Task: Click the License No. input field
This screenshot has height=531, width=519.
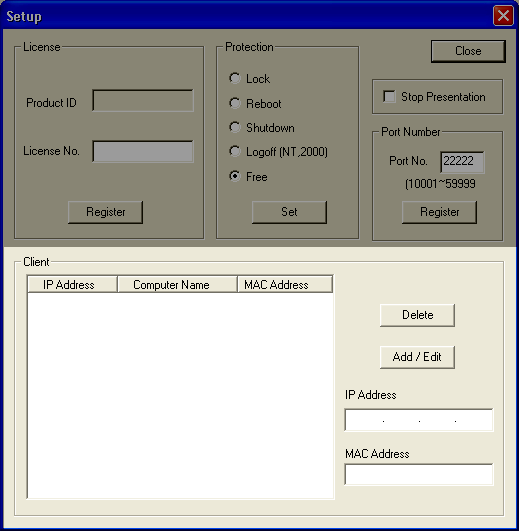Action: pos(143,151)
